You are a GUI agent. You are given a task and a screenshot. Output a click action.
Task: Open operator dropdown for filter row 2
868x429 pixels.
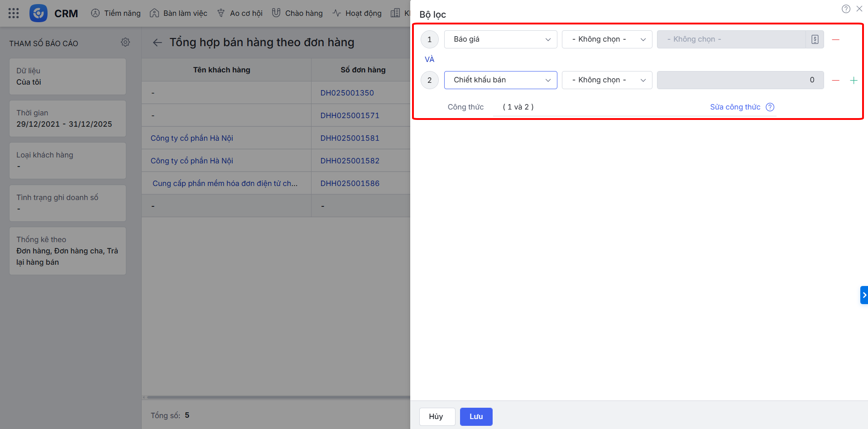coord(607,80)
